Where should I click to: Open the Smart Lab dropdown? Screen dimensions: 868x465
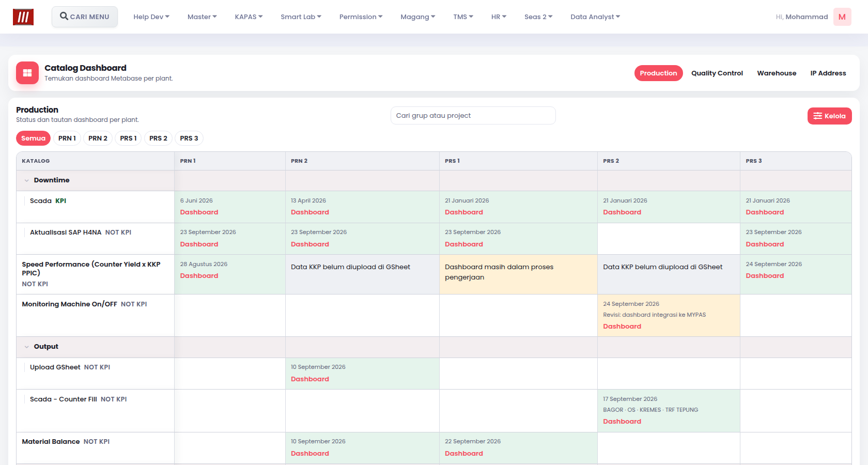[x=301, y=17]
